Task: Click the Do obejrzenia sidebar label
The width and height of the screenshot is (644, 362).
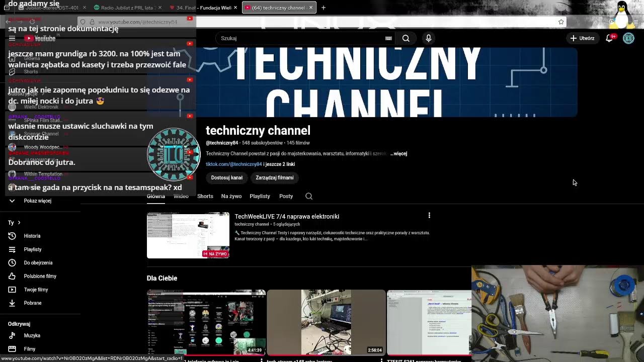Action: pyautogui.click(x=38, y=262)
